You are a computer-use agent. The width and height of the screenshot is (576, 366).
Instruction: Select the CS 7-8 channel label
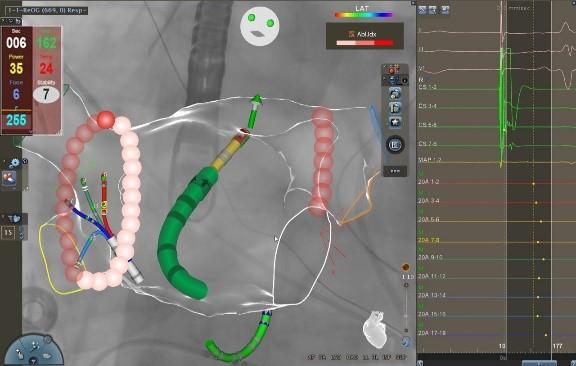click(x=428, y=144)
